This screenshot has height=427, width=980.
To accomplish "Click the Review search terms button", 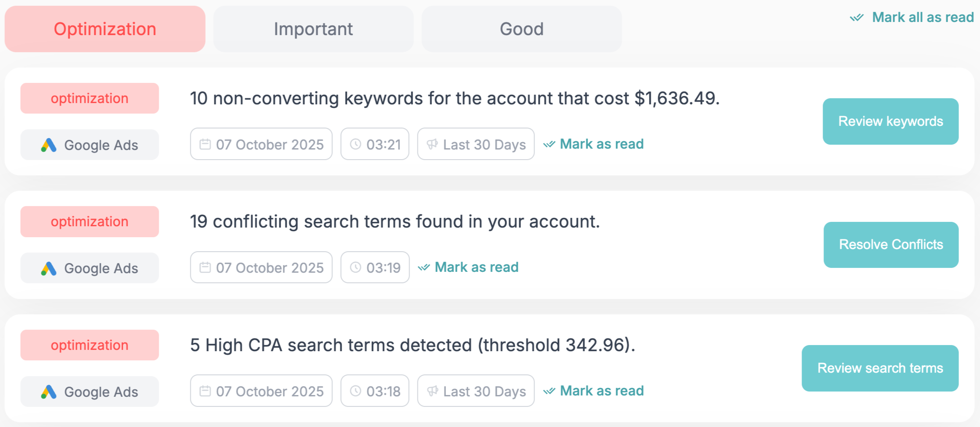I will pos(880,368).
